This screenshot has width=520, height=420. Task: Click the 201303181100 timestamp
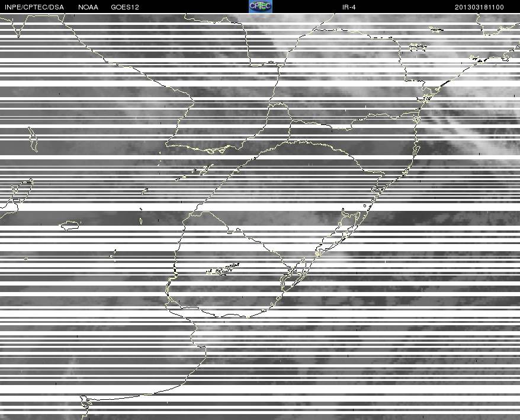(479, 7)
